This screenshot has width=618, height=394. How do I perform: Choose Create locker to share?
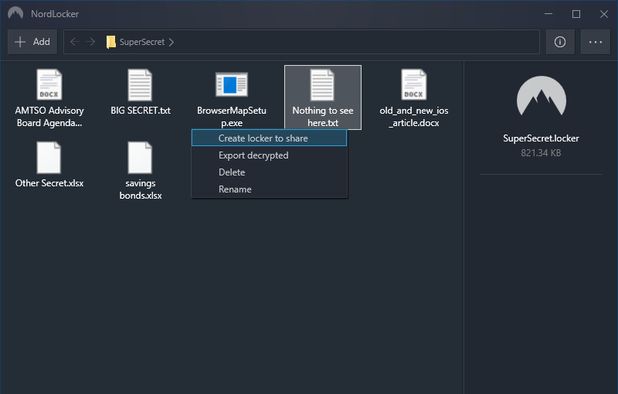(x=269, y=138)
